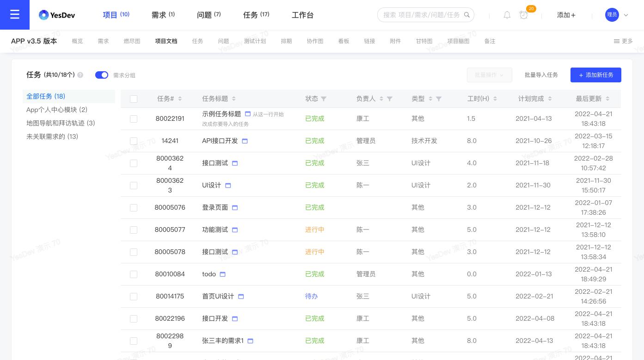Open the filter icon on 负责人 column

coord(390,99)
